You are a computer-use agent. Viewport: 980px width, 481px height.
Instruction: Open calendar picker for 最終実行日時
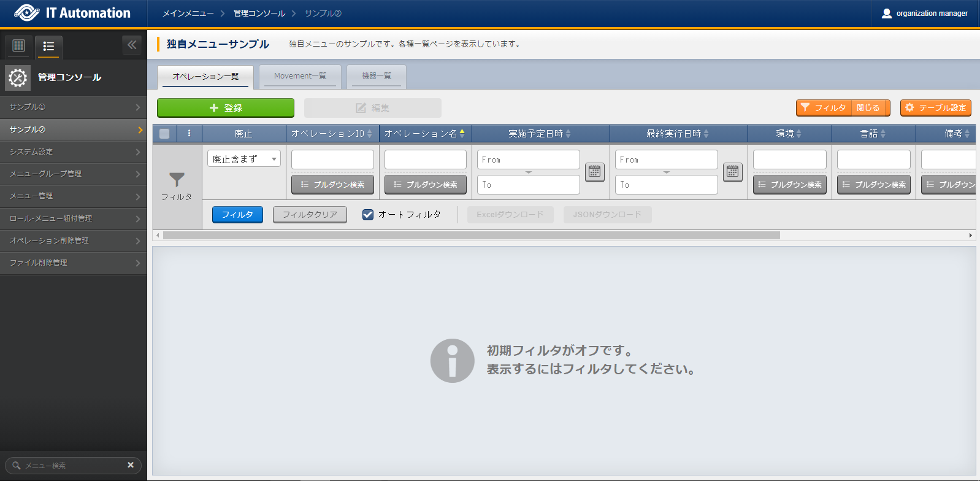pos(732,172)
